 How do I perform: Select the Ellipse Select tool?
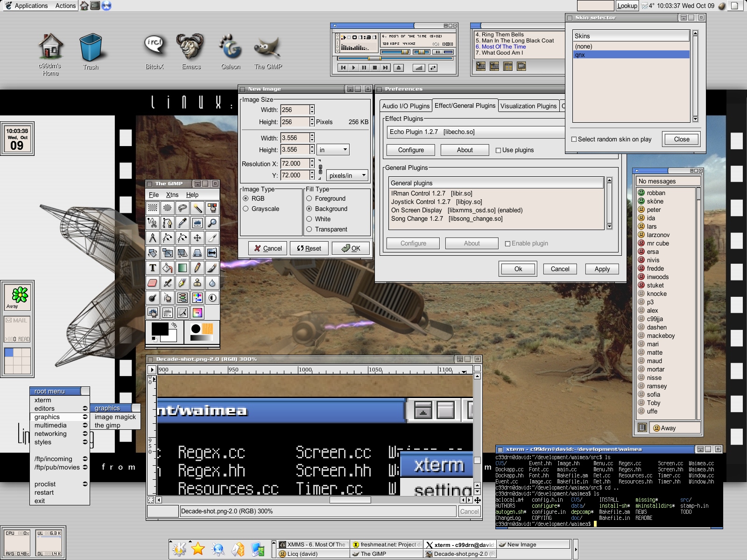coord(168,208)
